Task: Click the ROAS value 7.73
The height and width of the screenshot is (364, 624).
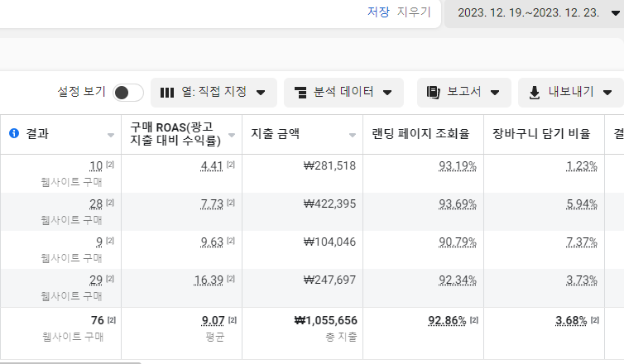Action: pyautogui.click(x=212, y=204)
